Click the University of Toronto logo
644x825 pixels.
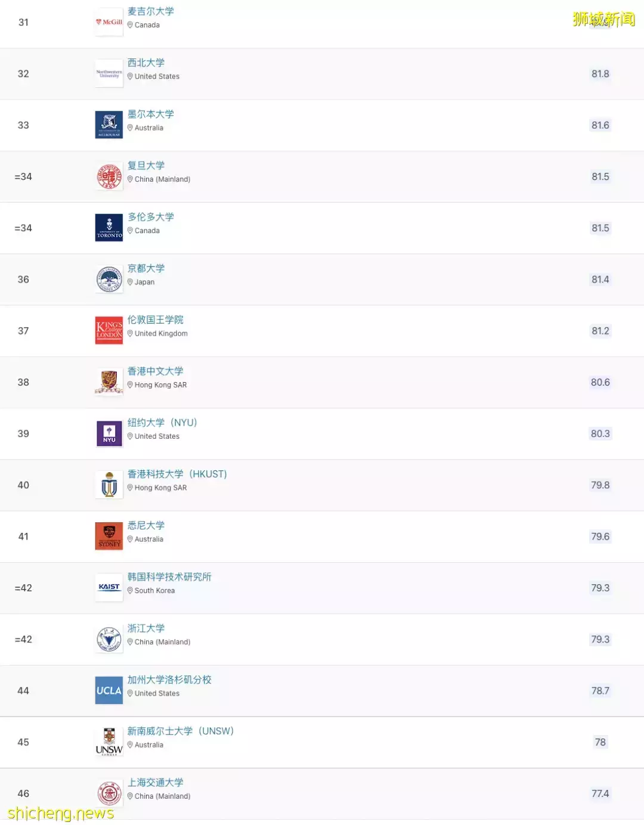[109, 228]
